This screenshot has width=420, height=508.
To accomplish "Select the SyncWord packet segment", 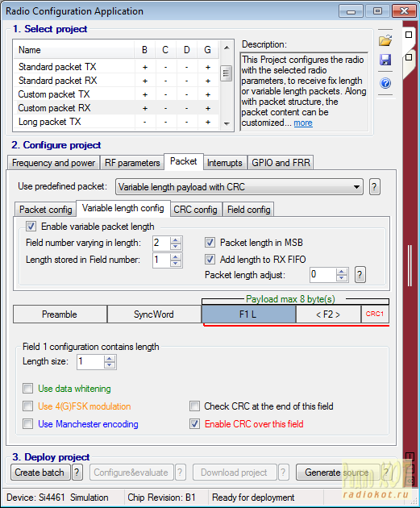I will click(154, 314).
